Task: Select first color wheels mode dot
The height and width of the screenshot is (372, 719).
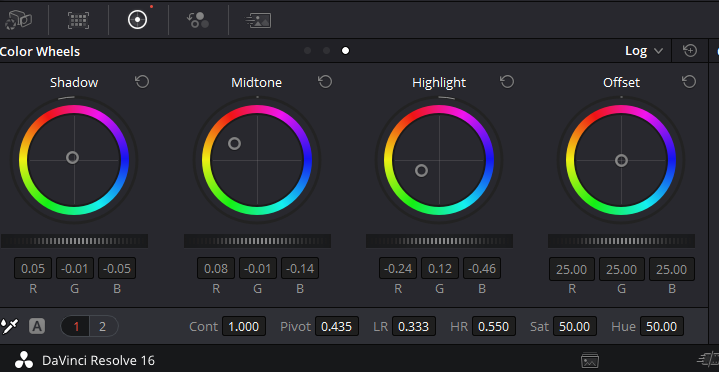Action: pos(307,50)
